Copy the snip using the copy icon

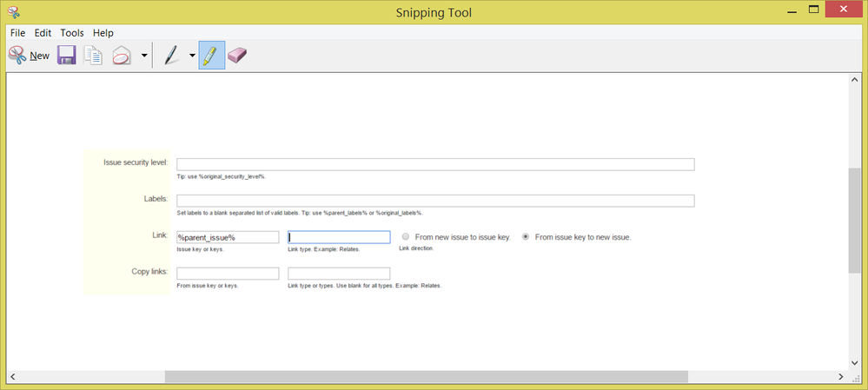click(93, 56)
